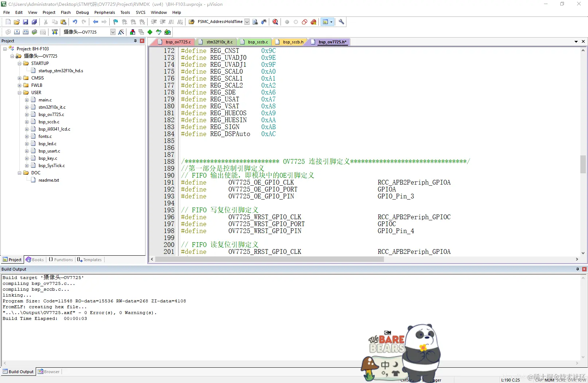
Task: Show the Templates panel tab
Action: click(89, 260)
